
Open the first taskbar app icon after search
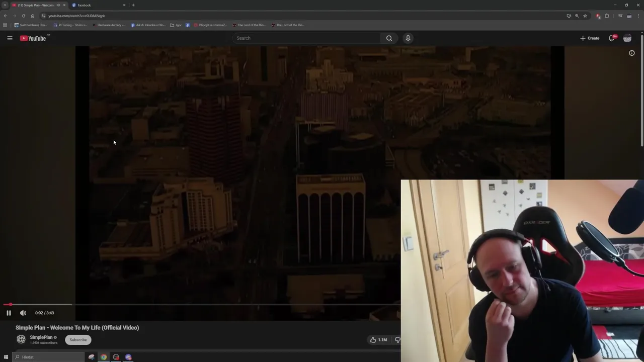92,357
